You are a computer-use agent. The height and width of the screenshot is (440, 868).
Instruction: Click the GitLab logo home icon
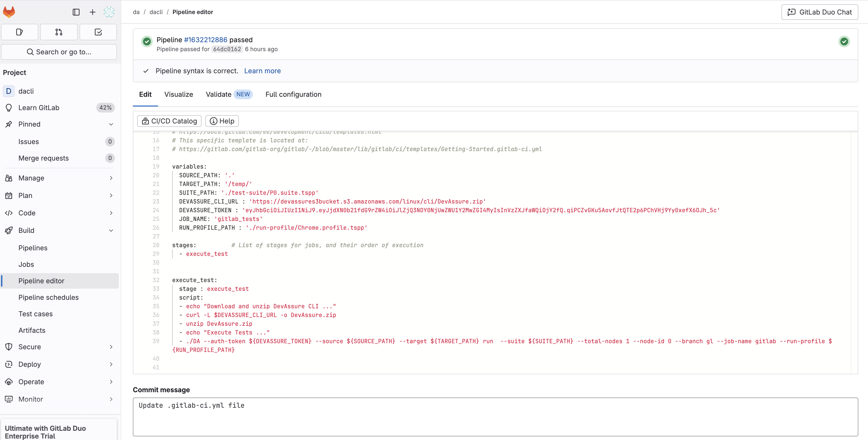coord(9,12)
